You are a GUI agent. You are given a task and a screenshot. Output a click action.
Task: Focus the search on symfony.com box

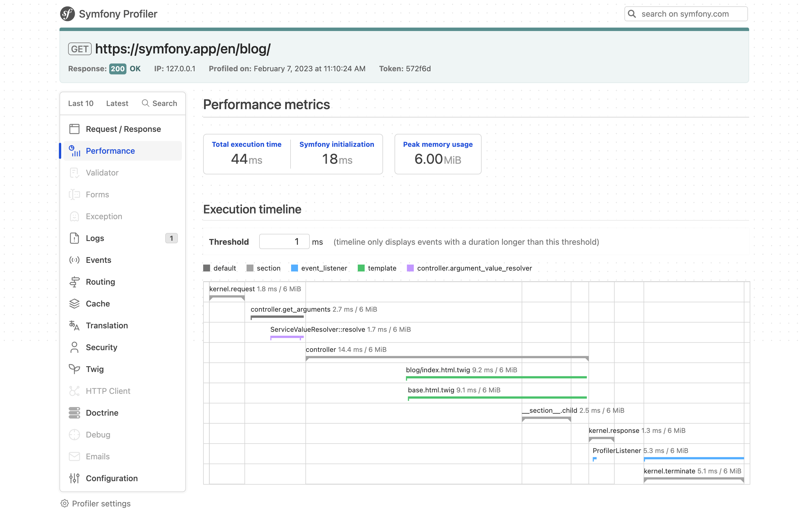pos(689,14)
